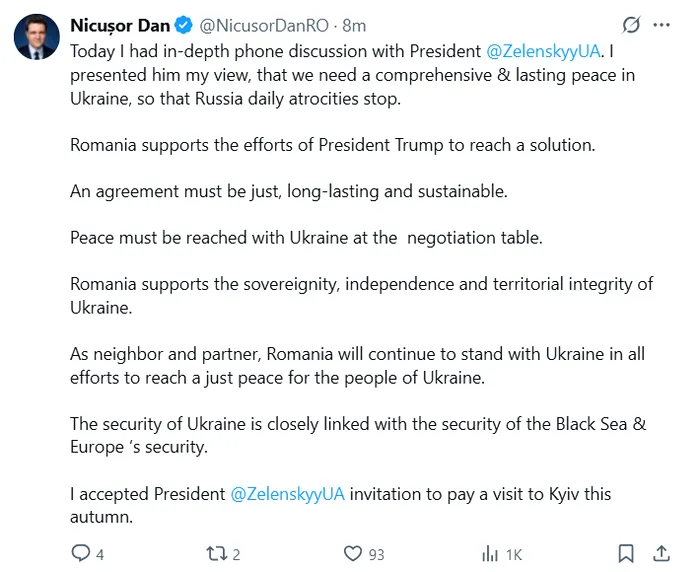
Task: Open view analytics bar chart icon
Action: (490, 553)
